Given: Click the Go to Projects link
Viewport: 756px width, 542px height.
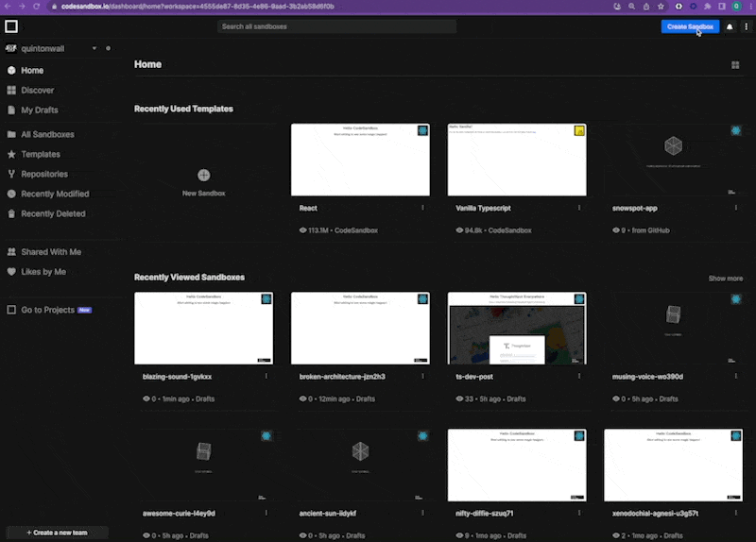Looking at the screenshot, I should [x=49, y=310].
